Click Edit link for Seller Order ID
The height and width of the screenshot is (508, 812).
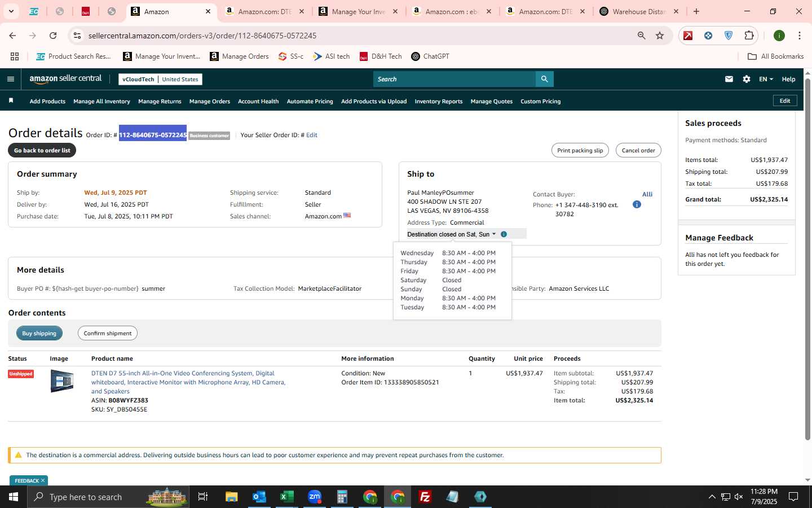[312, 135]
